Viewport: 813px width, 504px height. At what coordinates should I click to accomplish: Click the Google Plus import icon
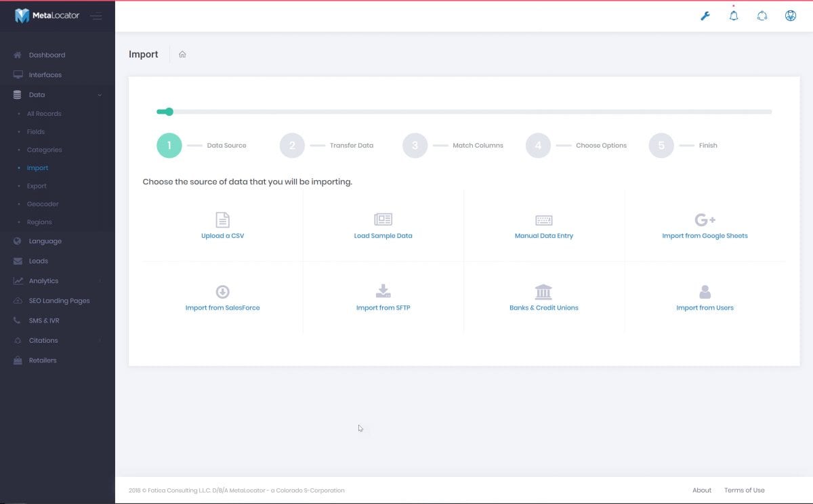(x=705, y=219)
